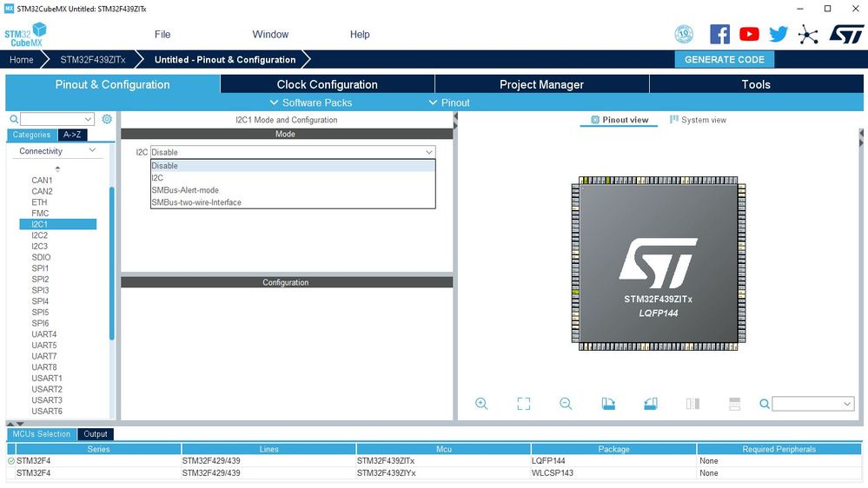Click the LQFP144 package cell
This screenshot has height=488, width=868.
tap(613, 461)
